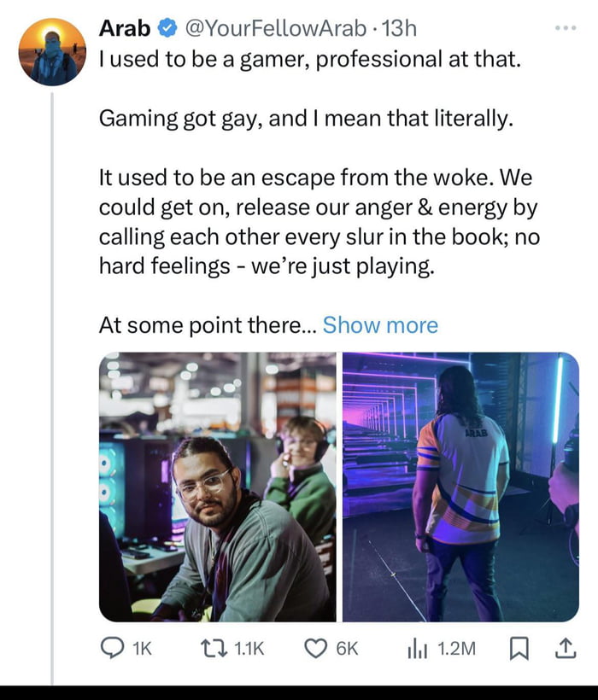Open the three-dot more options menu
Screen dimensions: 598x700
click(565, 28)
